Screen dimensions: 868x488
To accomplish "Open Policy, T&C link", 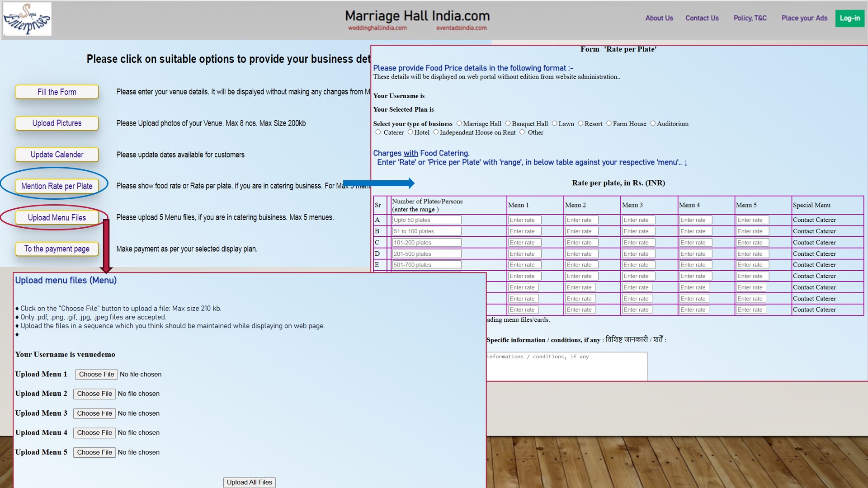I will (750, 18).
